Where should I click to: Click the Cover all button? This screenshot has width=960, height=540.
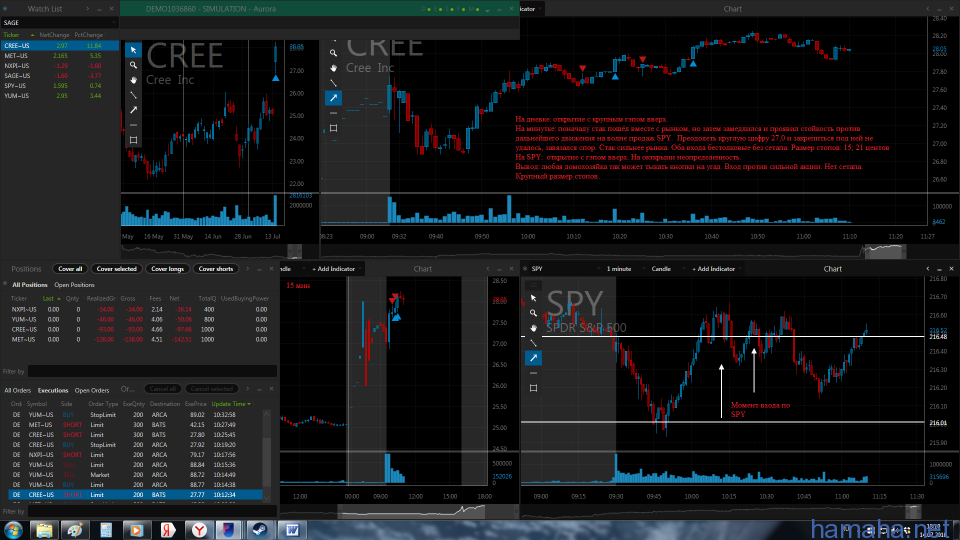tap(70, 269)
